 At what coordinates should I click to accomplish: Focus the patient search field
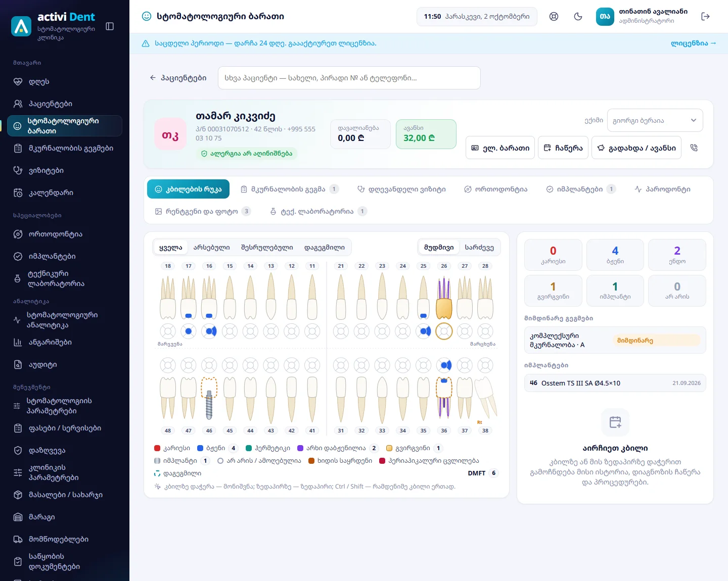(349, 78)
